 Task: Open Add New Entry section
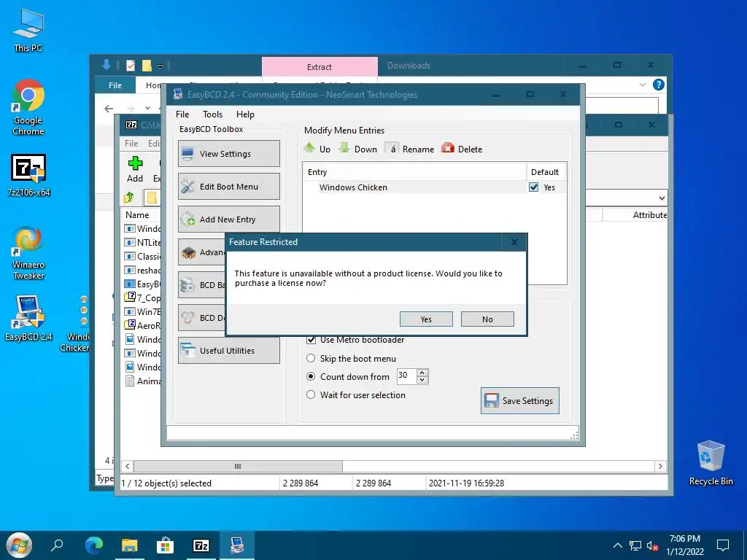[x=228, y=219]
